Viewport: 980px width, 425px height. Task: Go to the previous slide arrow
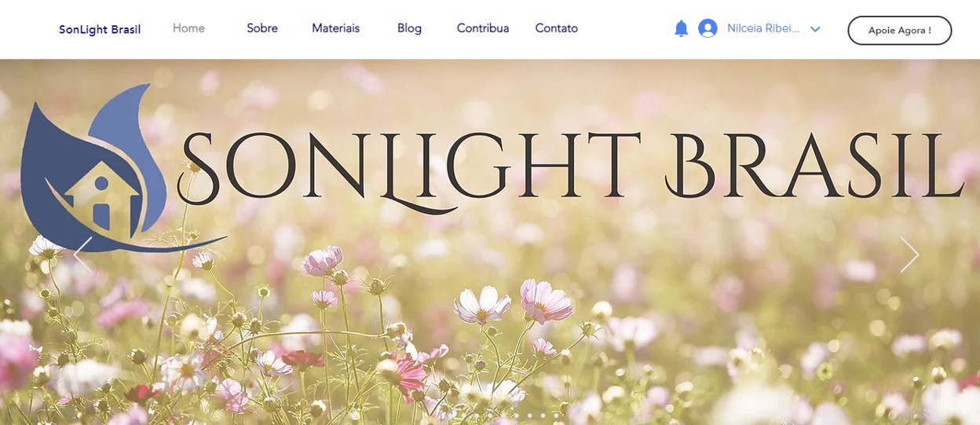(82, 255)
